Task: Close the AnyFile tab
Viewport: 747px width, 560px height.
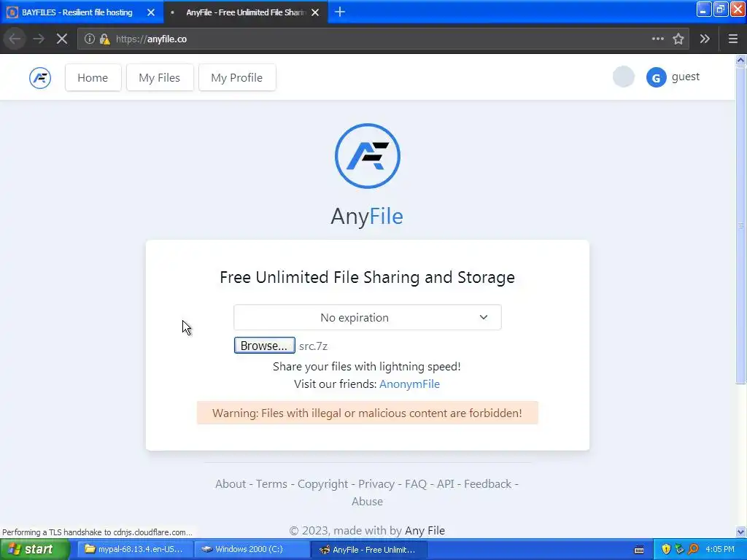Action: tap(315, 12)
